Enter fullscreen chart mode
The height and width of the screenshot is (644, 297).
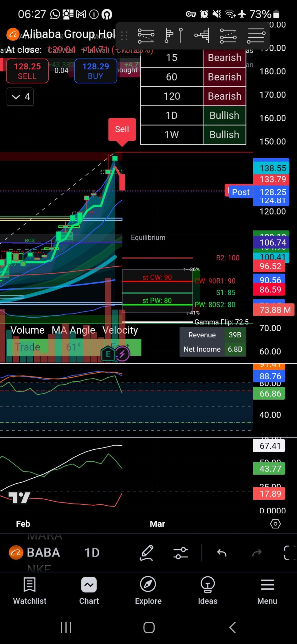290,553
